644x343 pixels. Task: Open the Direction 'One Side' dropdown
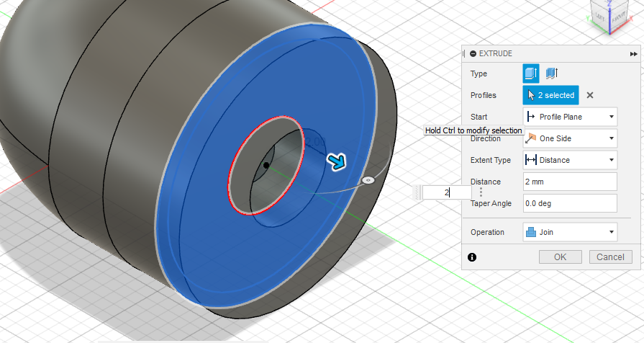(570, 138)
